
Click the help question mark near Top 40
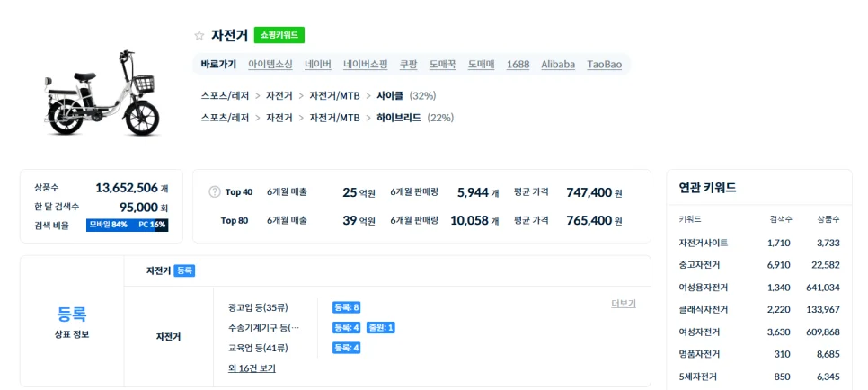pyautogui.click(x=215, y=191)
